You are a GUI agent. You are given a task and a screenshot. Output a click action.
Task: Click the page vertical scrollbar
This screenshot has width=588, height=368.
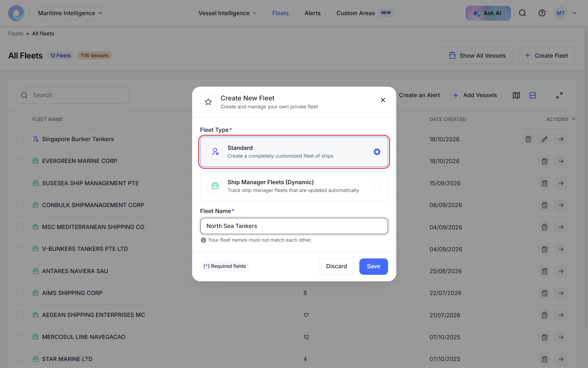(586, 180)
